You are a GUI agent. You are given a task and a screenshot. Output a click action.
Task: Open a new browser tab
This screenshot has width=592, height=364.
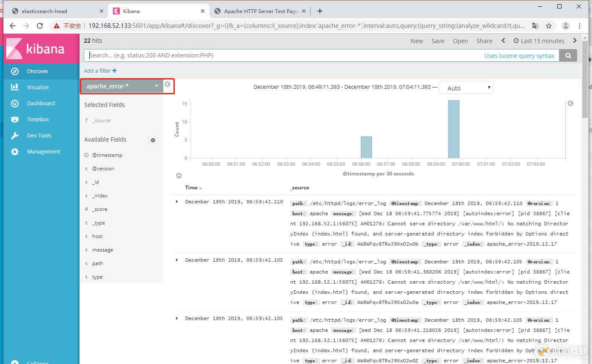320,11
